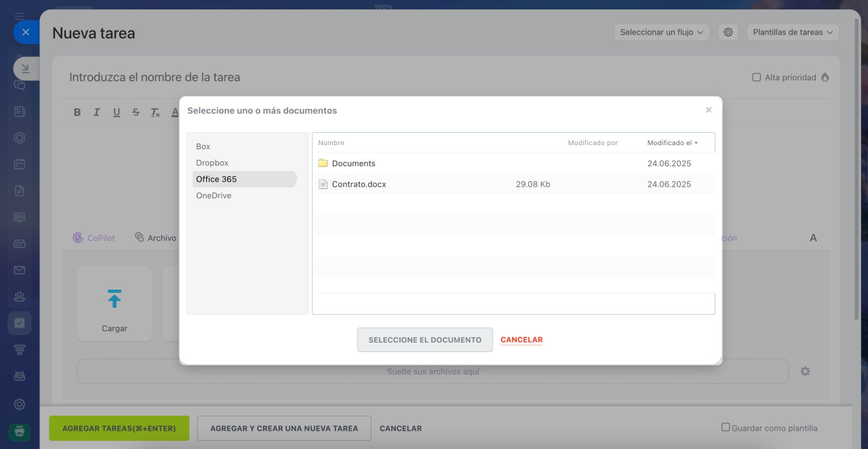Open the tasks checkmark sidebar icon

click(20, 323)
